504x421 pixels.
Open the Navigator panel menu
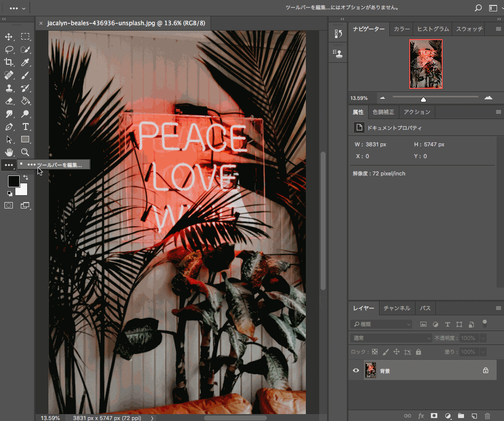point(498,29)
